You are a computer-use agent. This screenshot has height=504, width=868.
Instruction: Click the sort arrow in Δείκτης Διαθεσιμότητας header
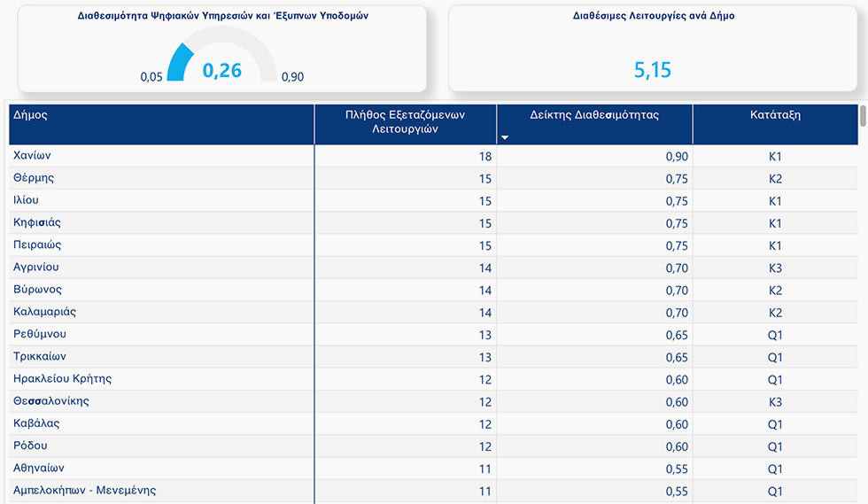(505, 138)
